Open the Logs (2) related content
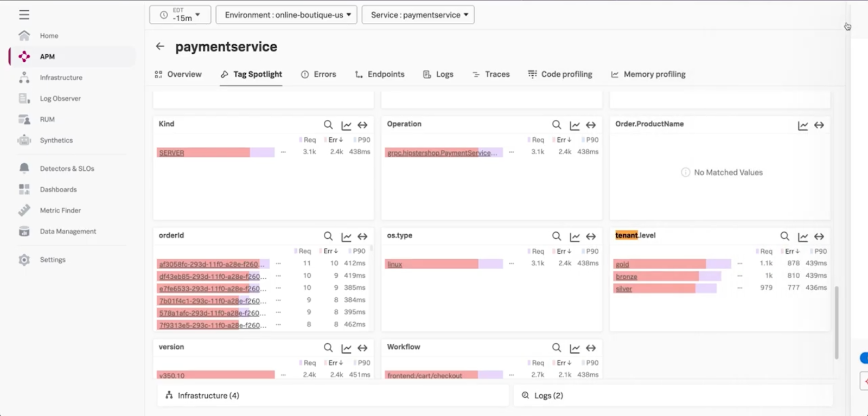The width and height of the screenshot is (868, 416). pyautogui.click(x=542, y=395)
